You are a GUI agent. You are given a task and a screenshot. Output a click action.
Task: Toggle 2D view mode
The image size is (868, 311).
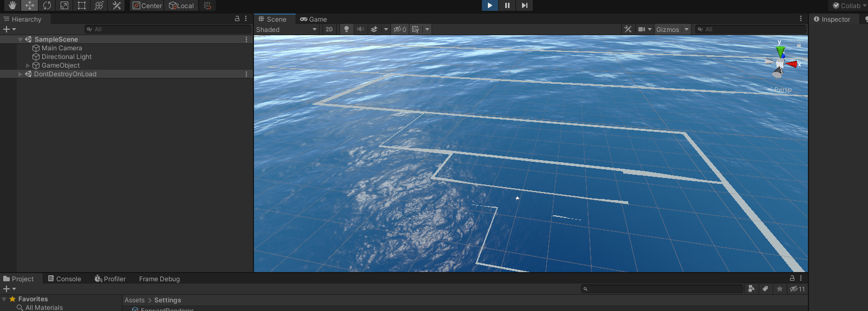coord(329,29)
